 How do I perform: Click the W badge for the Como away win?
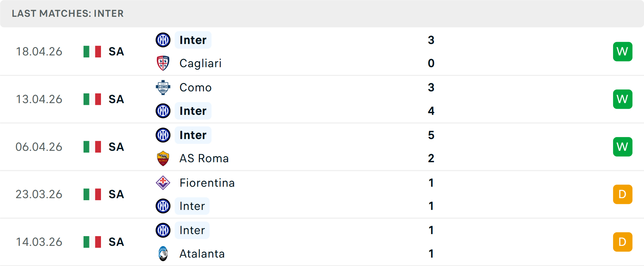(623, 99)
